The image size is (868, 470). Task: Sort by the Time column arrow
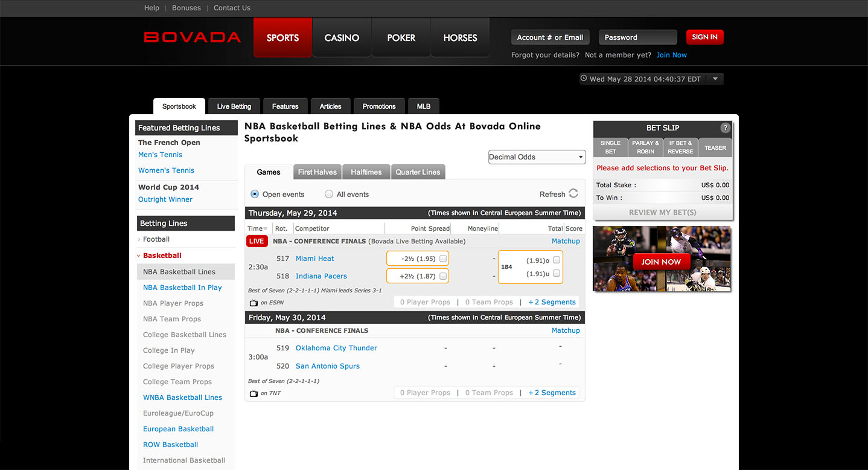point(266,229)
